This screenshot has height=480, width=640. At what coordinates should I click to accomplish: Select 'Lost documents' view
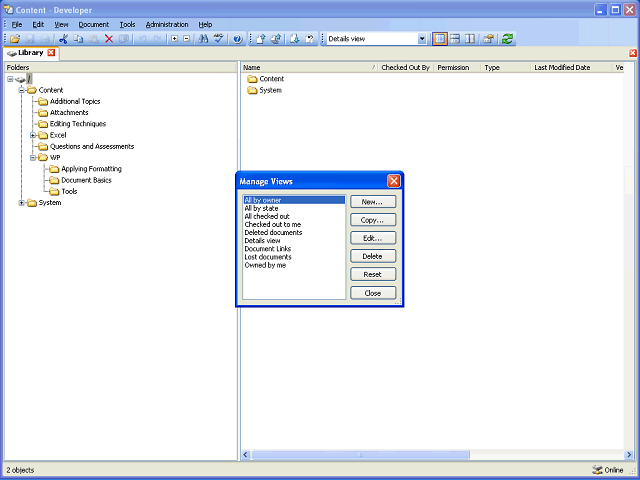tap(268, 257)
